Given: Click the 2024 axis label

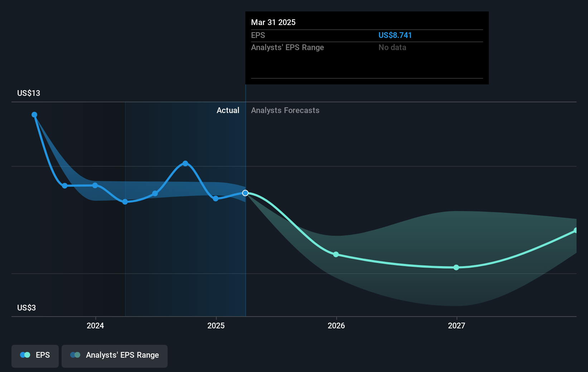Looking at the screenshot, I should pos(95,325).
